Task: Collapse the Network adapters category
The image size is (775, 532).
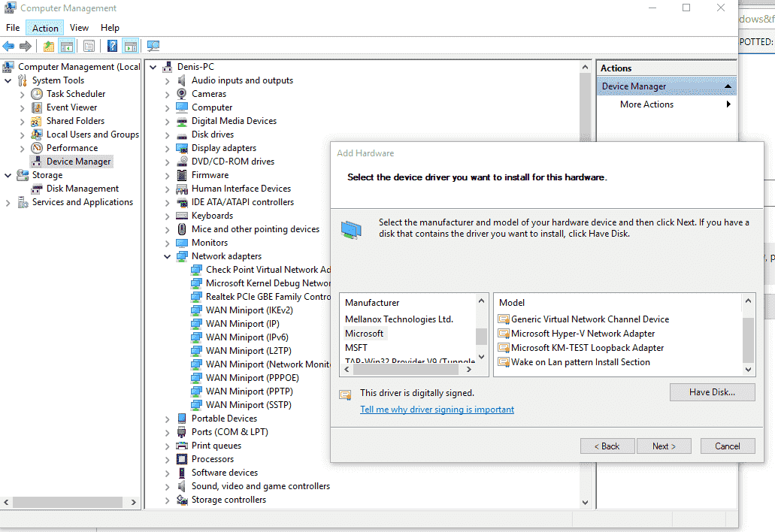Action: pyautogui.click(x=167, y=256)
